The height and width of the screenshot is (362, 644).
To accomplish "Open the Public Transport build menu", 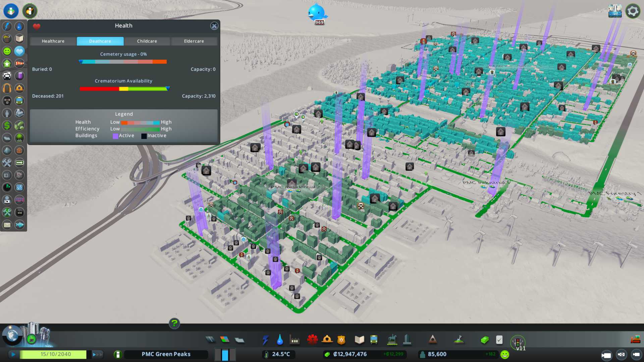I will (374, 340).
